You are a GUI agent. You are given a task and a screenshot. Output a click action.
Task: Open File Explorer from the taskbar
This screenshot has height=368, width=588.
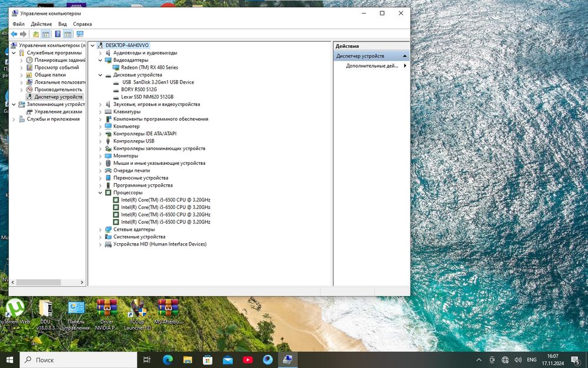click(x=187, y=360)
